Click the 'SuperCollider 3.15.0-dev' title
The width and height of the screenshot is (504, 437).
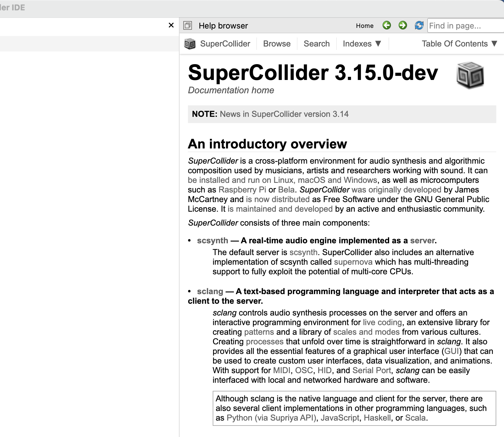(x=313, y=73)
